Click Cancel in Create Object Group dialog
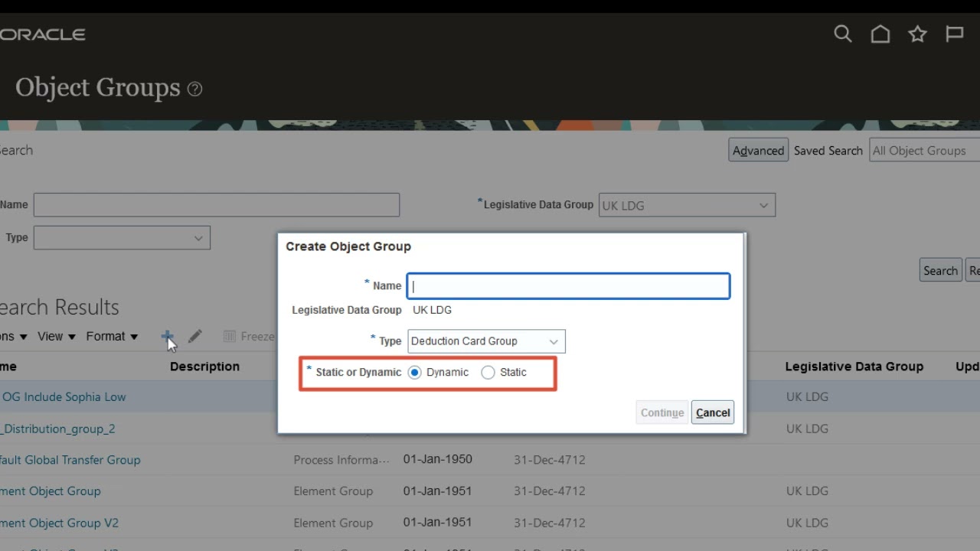 click(x=713, y=412)
